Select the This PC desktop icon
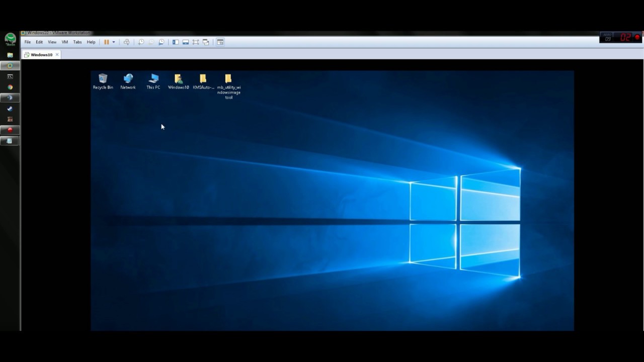 [x=153, y=81]
